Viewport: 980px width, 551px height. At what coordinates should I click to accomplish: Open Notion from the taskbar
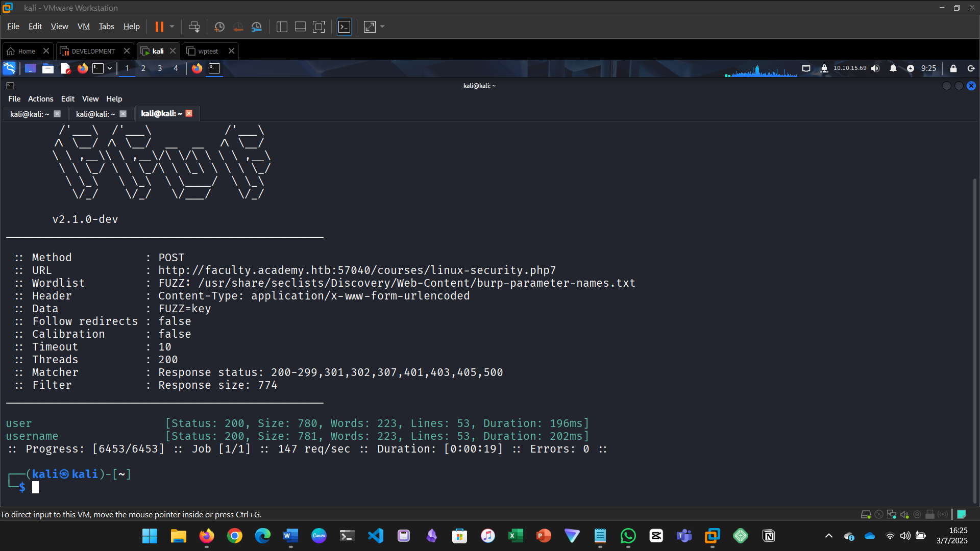pyautogui.click(x=769, y=536)
